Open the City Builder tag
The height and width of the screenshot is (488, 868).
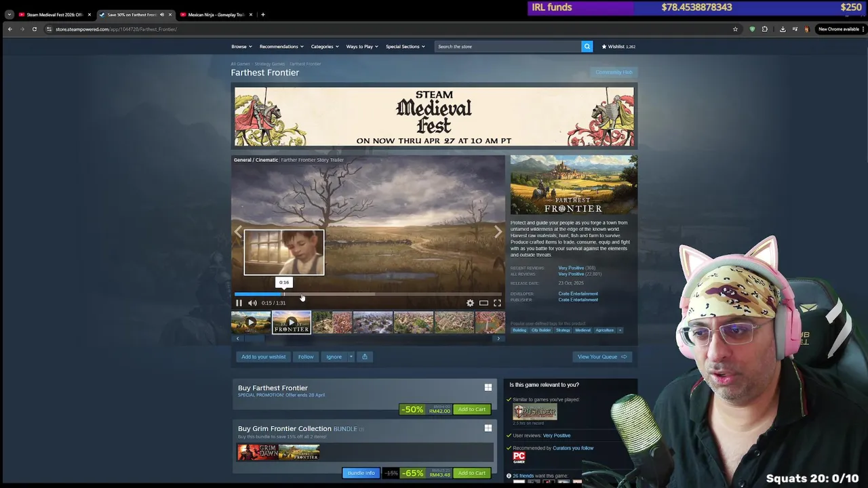pos(541,330)
